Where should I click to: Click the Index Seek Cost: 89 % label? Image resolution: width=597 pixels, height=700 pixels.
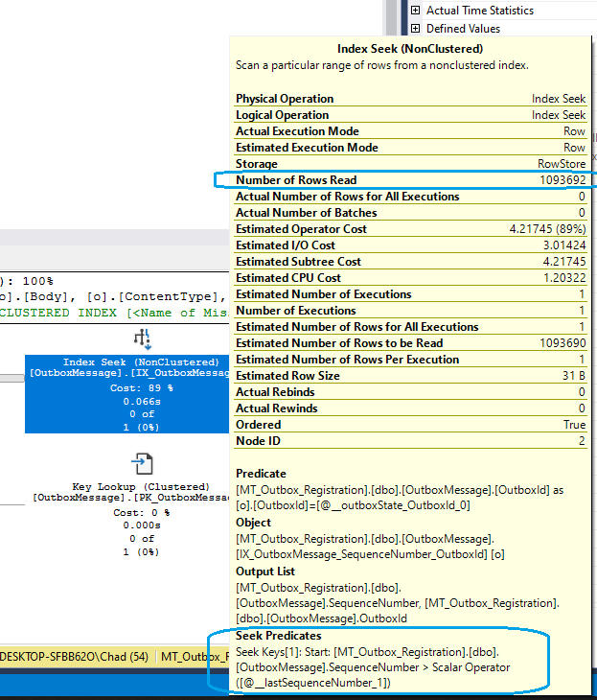pyautogui.click(x=142, y=388)
